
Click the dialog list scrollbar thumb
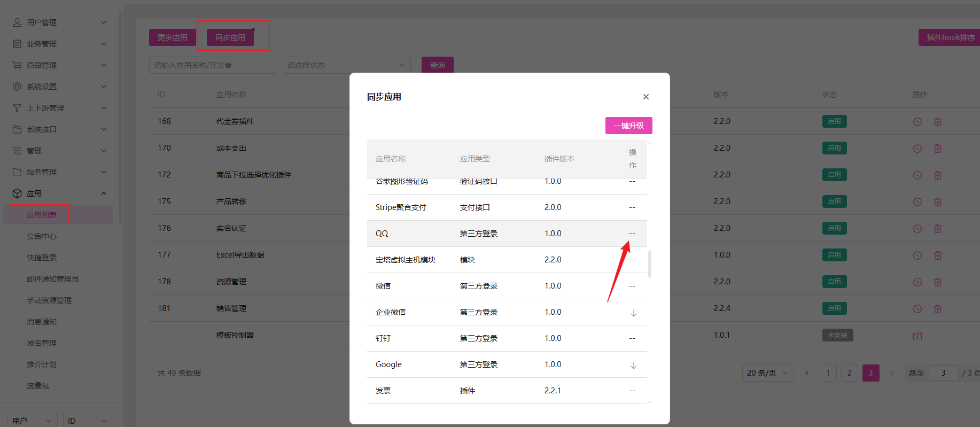(649, 264)
